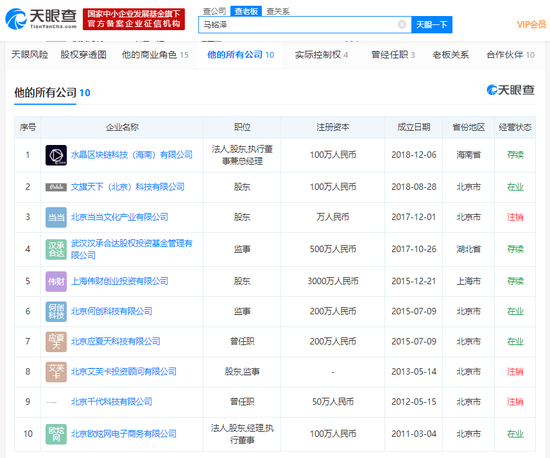Image resolution: width=550 pixels, height=458 pixels.
Task: Click the Tianyancha logo at top left
Action: click(x=41, y=18)
